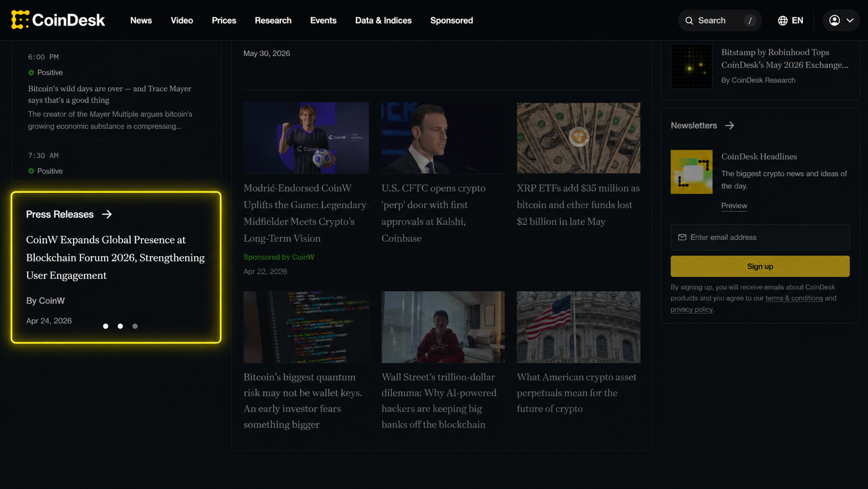Viewport: 868px width, 489px height.
Task: Open the privacy policy link
Action: pos(692,309)
